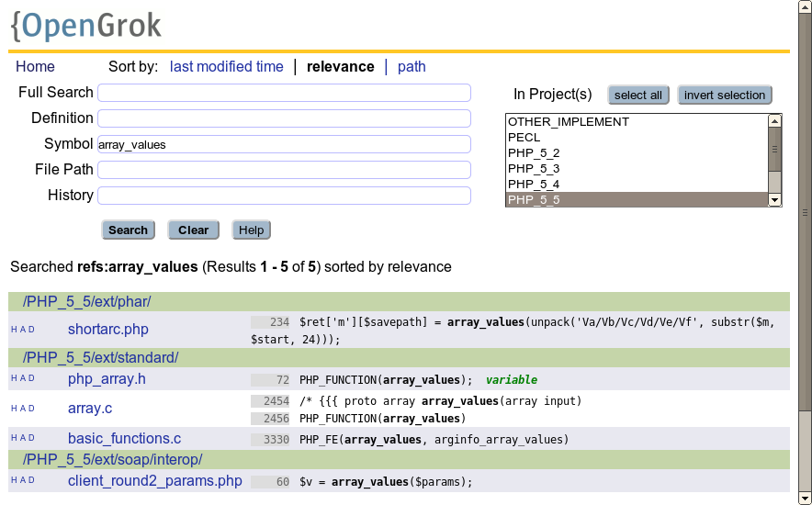Open the php_array.h file link
812x505 pixels.
point(107,378)
